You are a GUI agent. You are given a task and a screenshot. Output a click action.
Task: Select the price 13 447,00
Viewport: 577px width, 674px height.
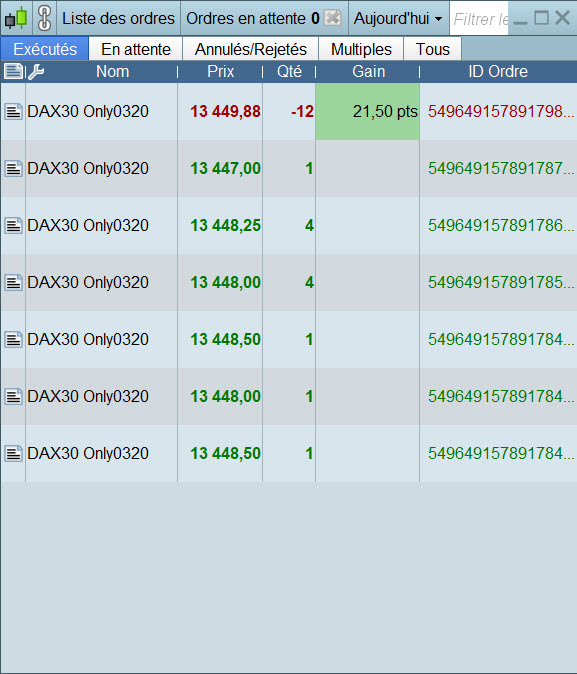(225, 168)
